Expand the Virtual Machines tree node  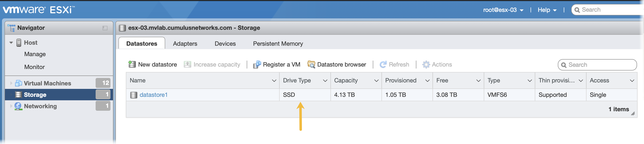(x=11, y=83)
